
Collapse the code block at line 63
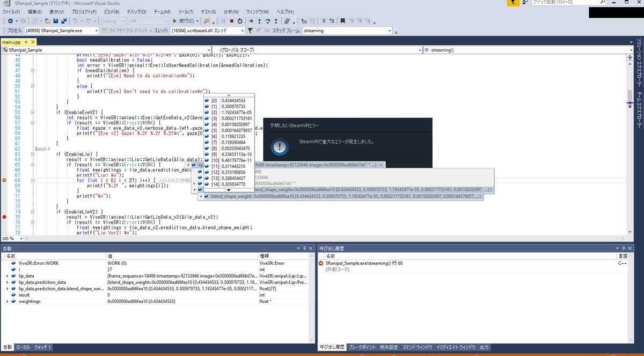pos(33,154)
